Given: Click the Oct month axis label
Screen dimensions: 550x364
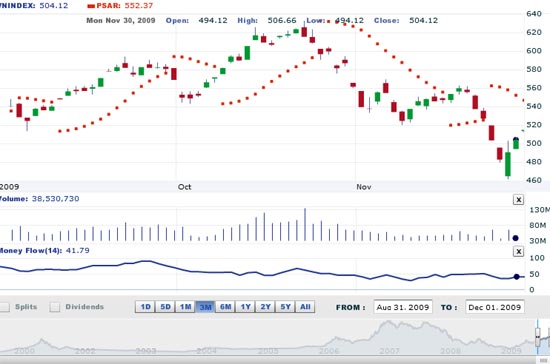Looking at the screenshot, I should tap(185, 187).
